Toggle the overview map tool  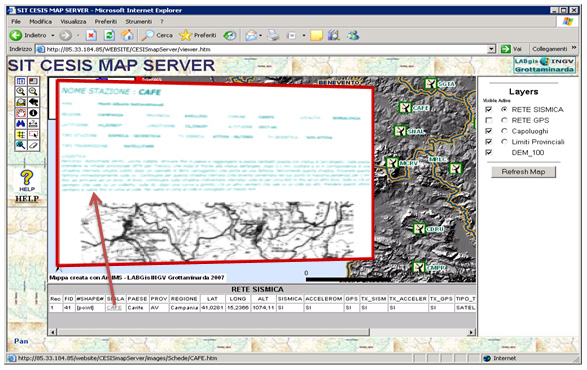tap(33, 81)
